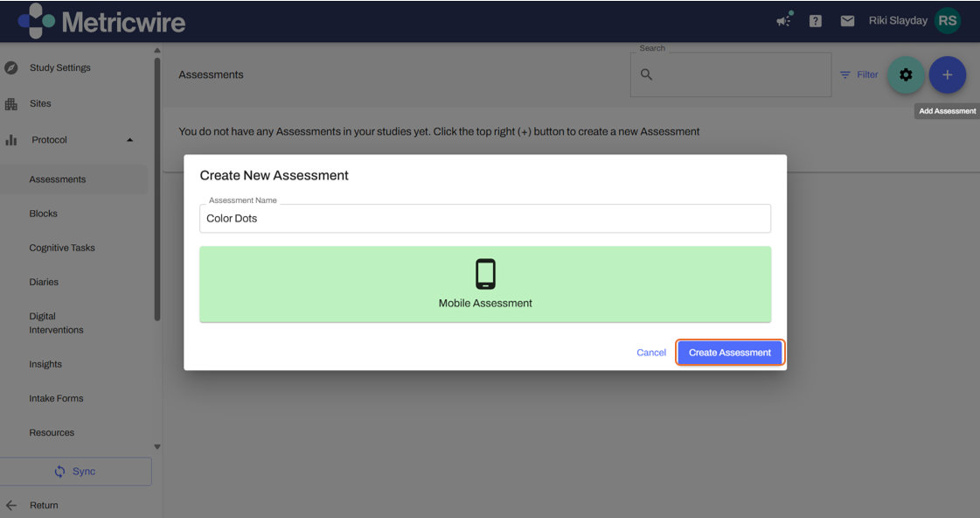
Task: Open the announcements megaphone icon
Action: [784, 20]
